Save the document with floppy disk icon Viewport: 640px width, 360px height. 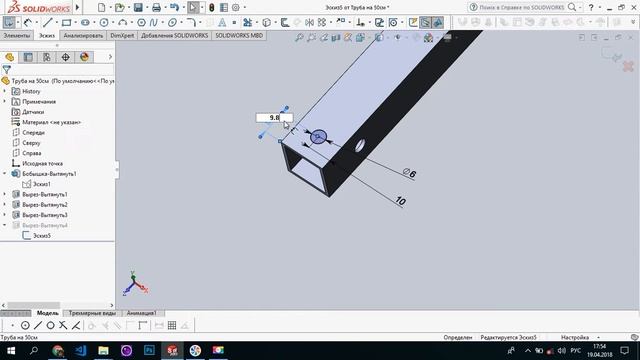(x=138, y=7)
